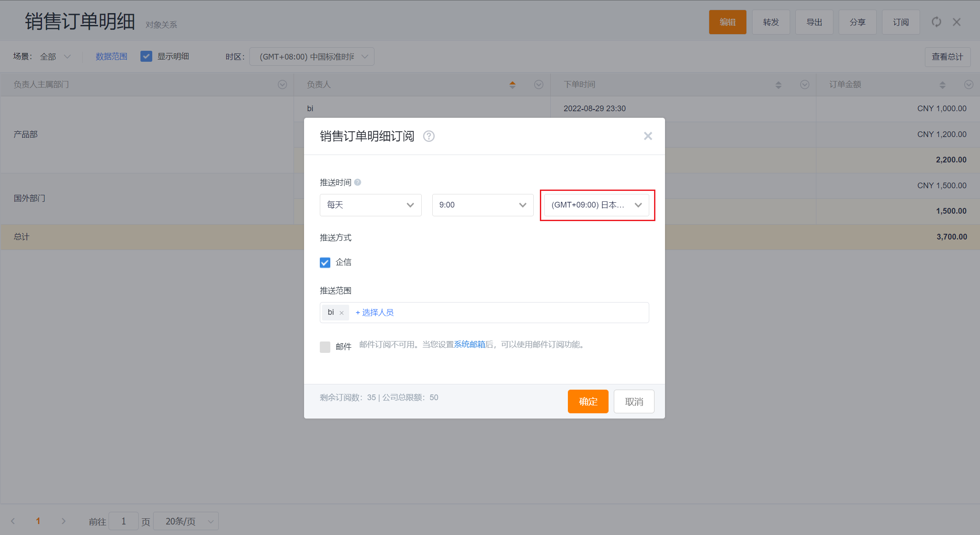Open the 订单金额 column filter icon
Screen dimensions: 980x535
(x=969, y=84)
